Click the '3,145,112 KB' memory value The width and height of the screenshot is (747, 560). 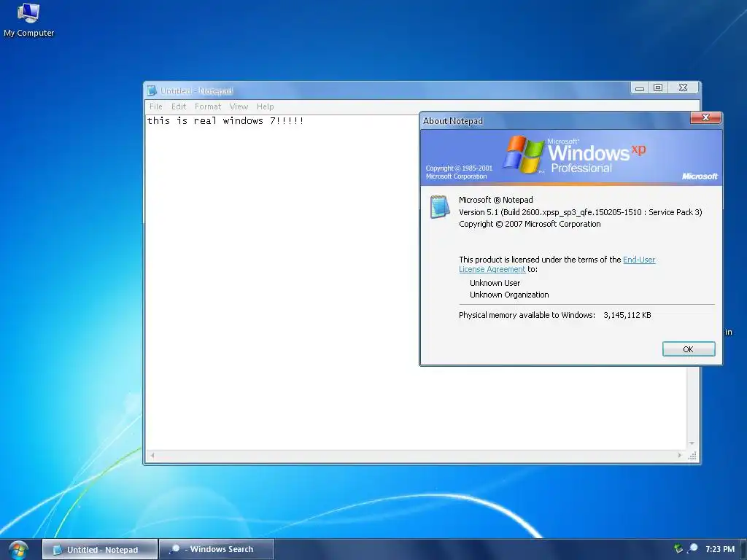coord(627,315)
